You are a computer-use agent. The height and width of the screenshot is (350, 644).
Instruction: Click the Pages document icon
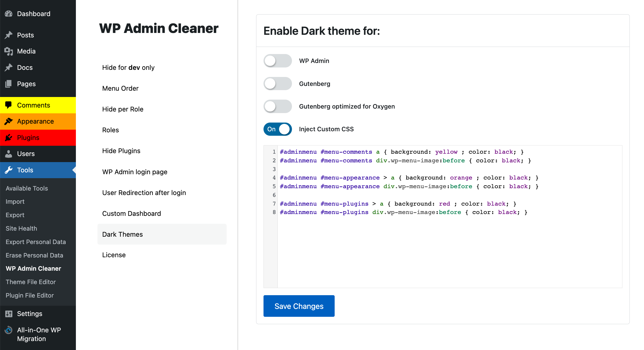click(9, 84)
